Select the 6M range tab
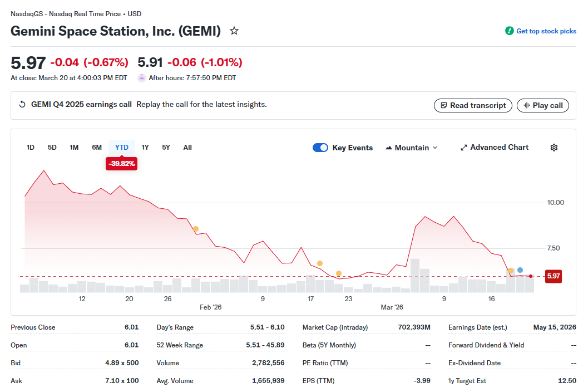The height and width of the screenshot is (392, 588). click(97, 148)
